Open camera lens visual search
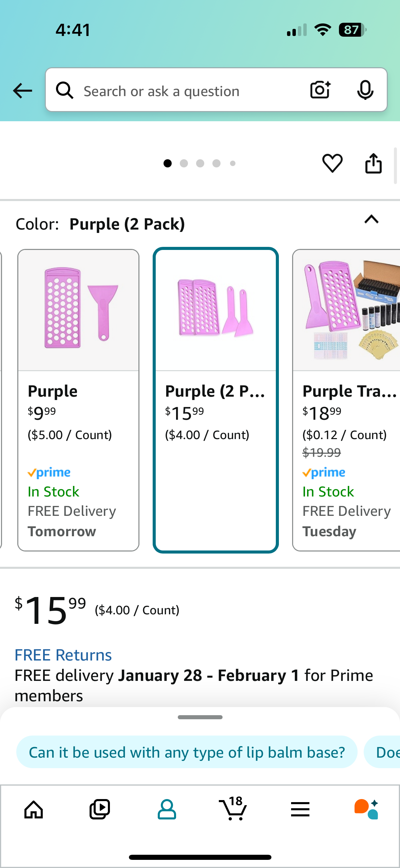This screenshot has width=400, height=868. (x=320, y=90)
